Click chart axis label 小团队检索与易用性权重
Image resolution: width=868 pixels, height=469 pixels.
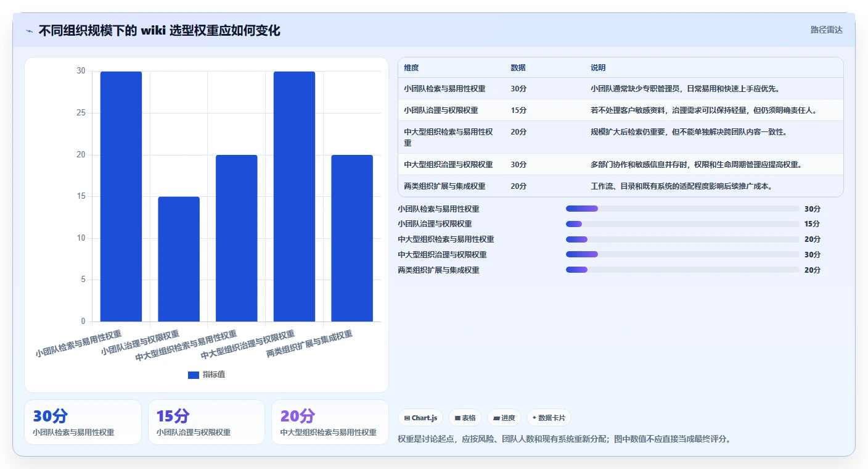pyautogui.click(x=79, y=344)
